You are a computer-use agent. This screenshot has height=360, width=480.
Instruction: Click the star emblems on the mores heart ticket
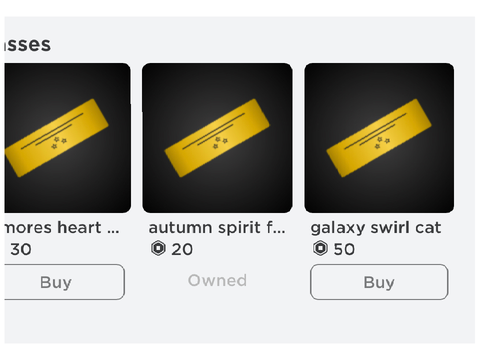(x=59, y=142)
